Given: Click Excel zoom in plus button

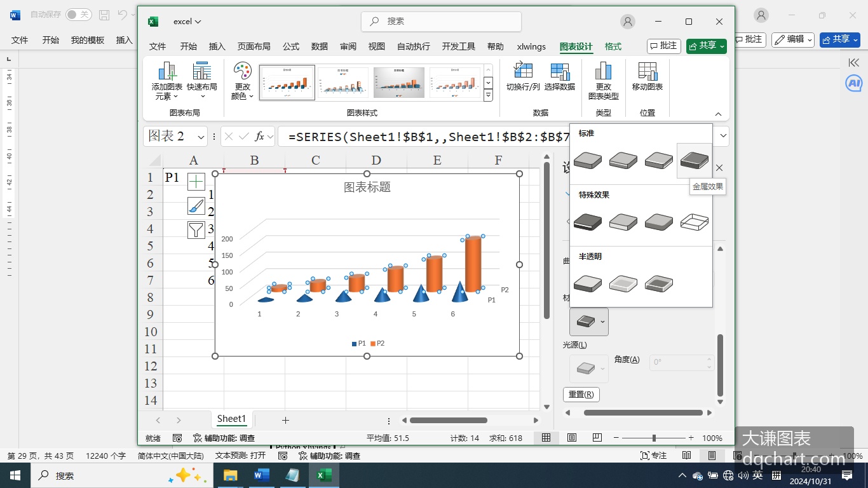Looking at the screenshot, I should pyautogui.click(x=691, y=438).
